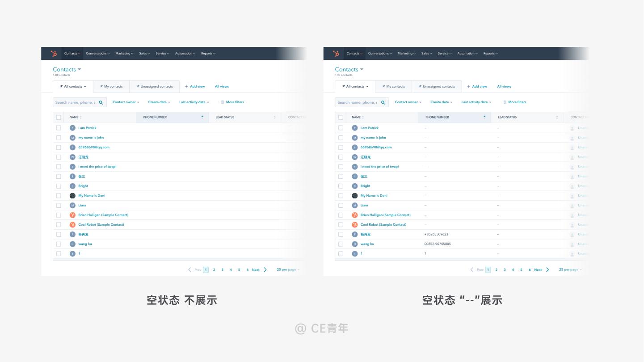The width and height of the screenshot is (644, 362).
Task: Toggle the select-all checkbox in table header
Action: pyautogui.click(x=59, y=117)
